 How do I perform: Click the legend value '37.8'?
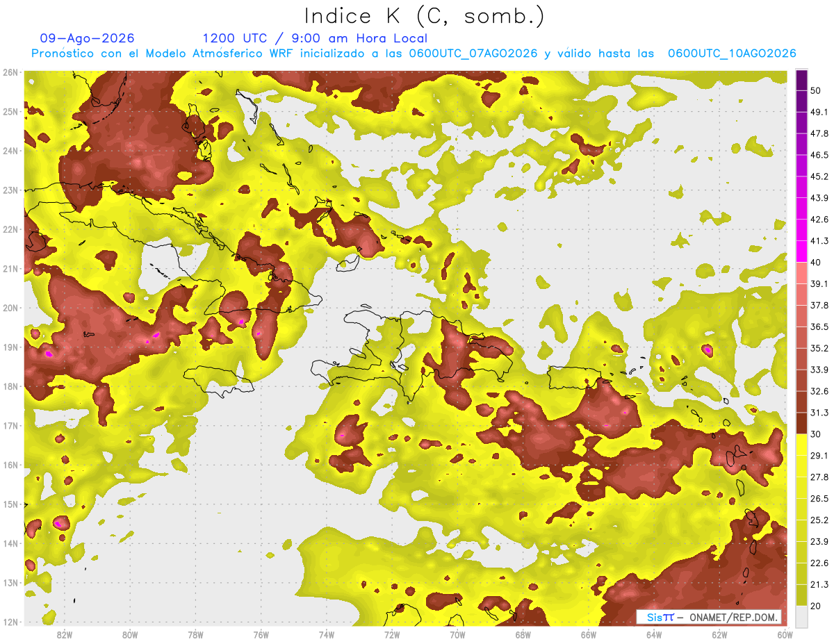[819, 305]
